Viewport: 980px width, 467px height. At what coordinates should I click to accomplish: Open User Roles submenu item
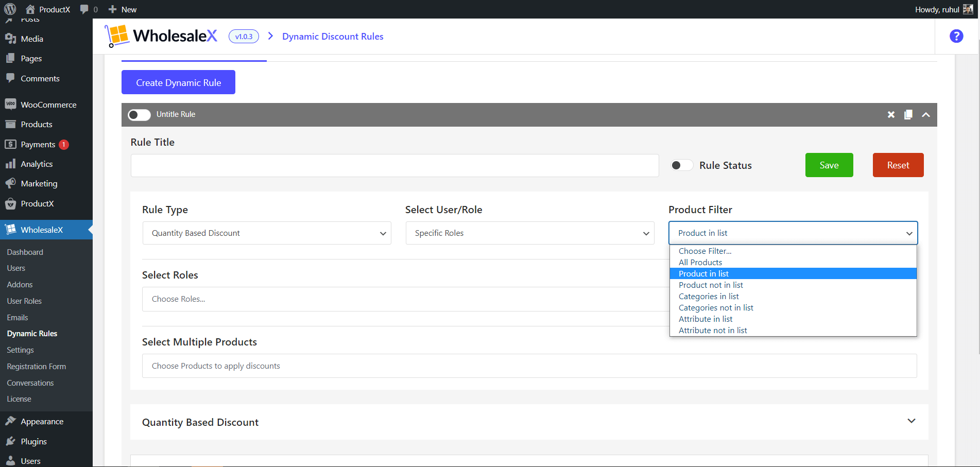tap(24, 301)
